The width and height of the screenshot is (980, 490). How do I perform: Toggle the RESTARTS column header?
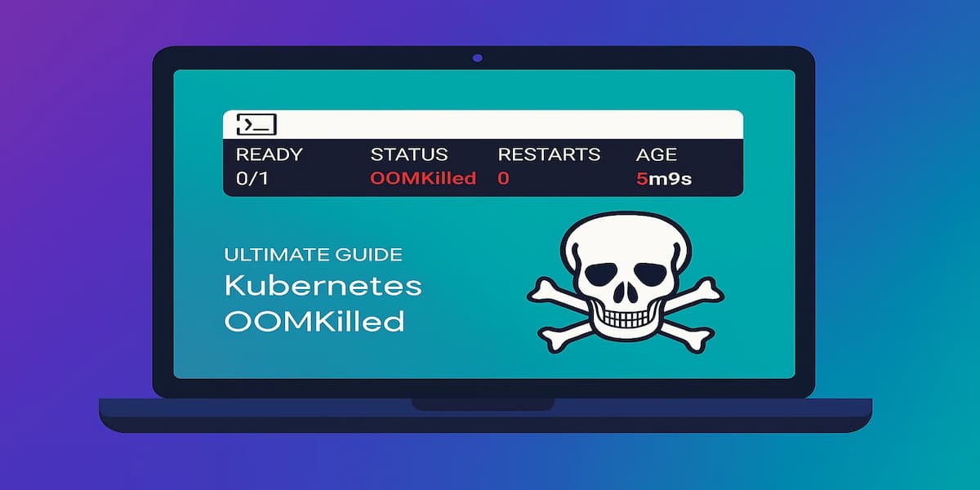(x=550, y=154)
